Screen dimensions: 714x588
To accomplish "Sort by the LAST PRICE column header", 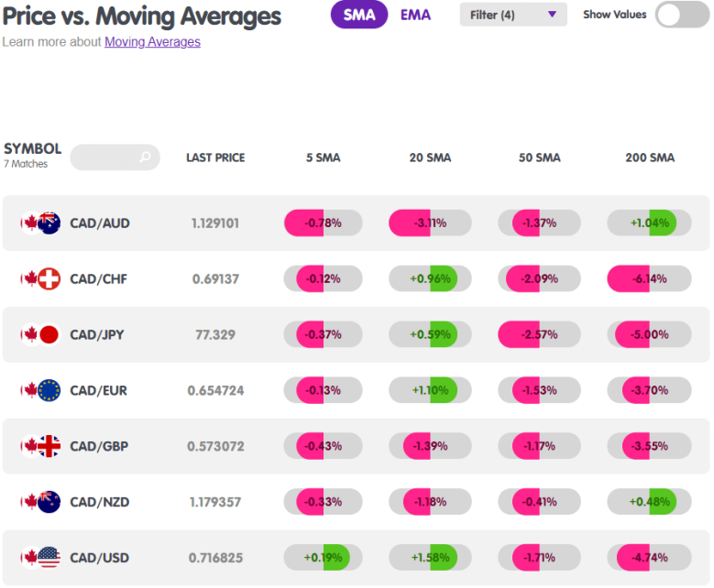I will click(215, 158).
